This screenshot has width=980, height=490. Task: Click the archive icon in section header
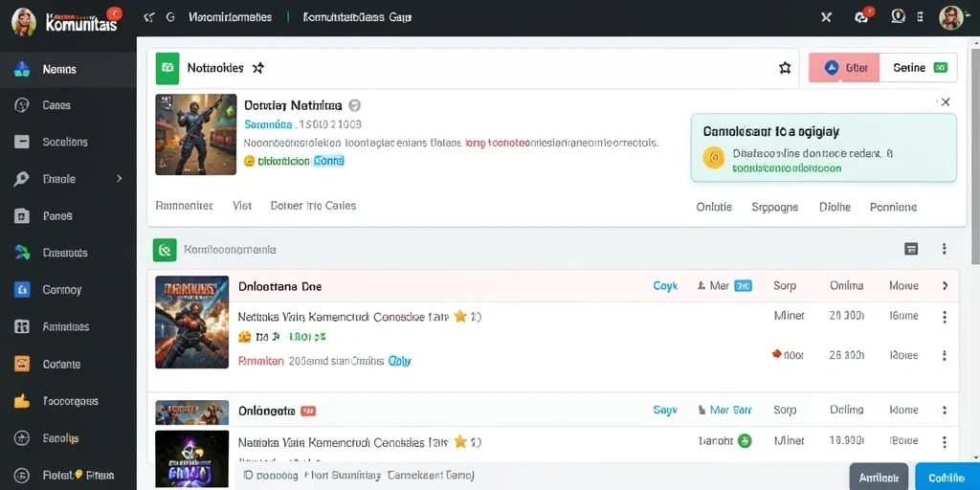[x=911, y=249]
